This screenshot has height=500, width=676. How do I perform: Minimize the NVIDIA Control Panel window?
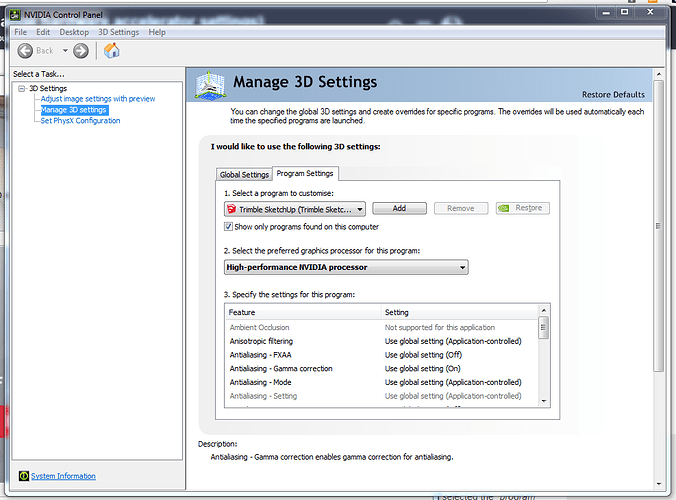coord(606,12)
